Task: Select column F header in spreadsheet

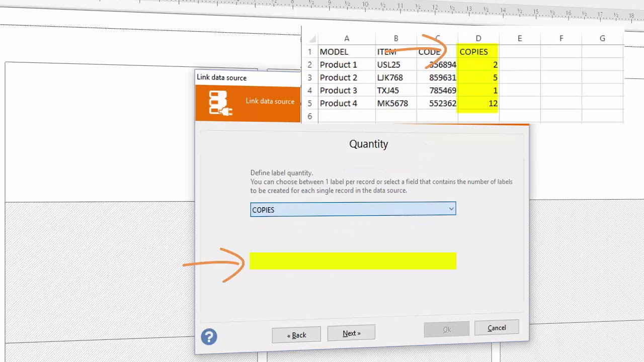Action: pos(561,39)
